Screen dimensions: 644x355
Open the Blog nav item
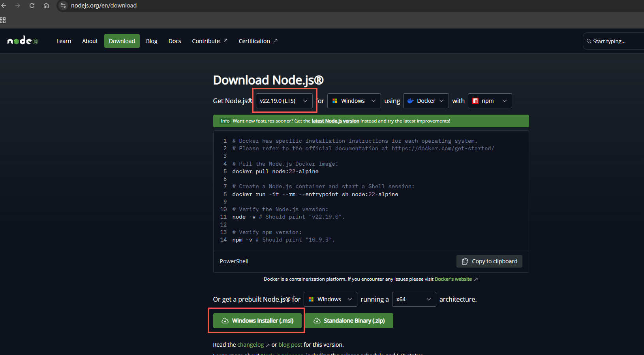click(152, 41)
